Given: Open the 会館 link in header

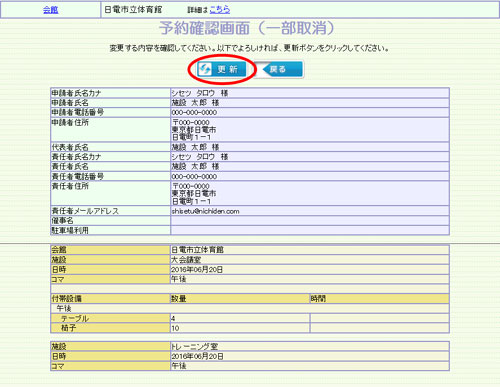Looking at the screenshot, I should tap(51, 10).
